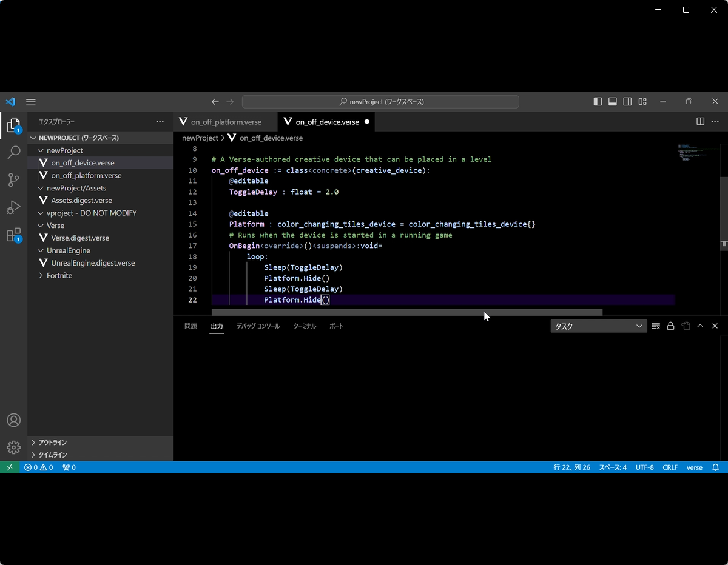Click the notifications bell in status bar

715,467
